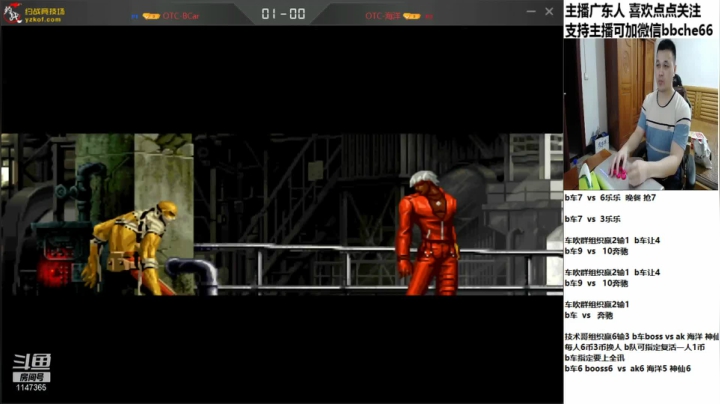Click the streamer webcam feed
The image size is (720, 404).
(x=641, y=114)
